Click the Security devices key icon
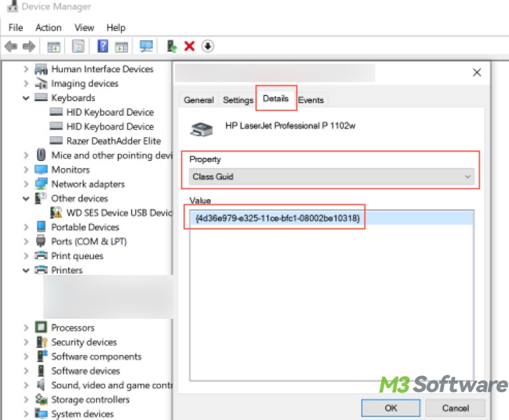Viewport: 509px width, 420px height. (x=42, y=342)
